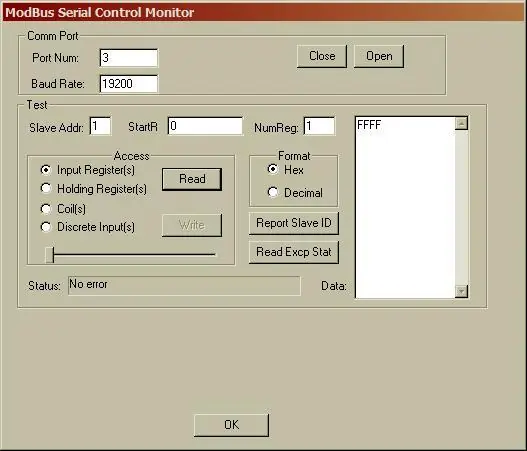The width and height of the screenshot is (527, 451).
Task: Click the Port Num input field
Action: click(x=129, y=58)
